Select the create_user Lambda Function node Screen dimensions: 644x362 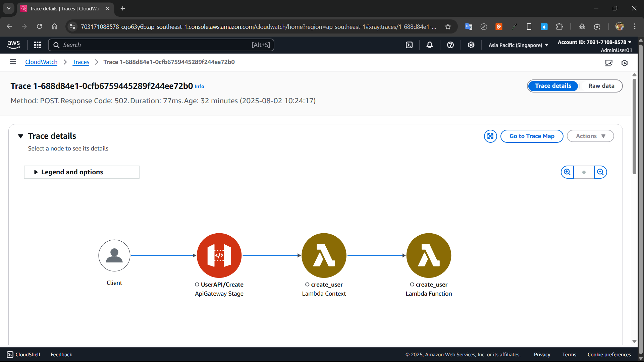pyautogui.click(x=429, y=255)
